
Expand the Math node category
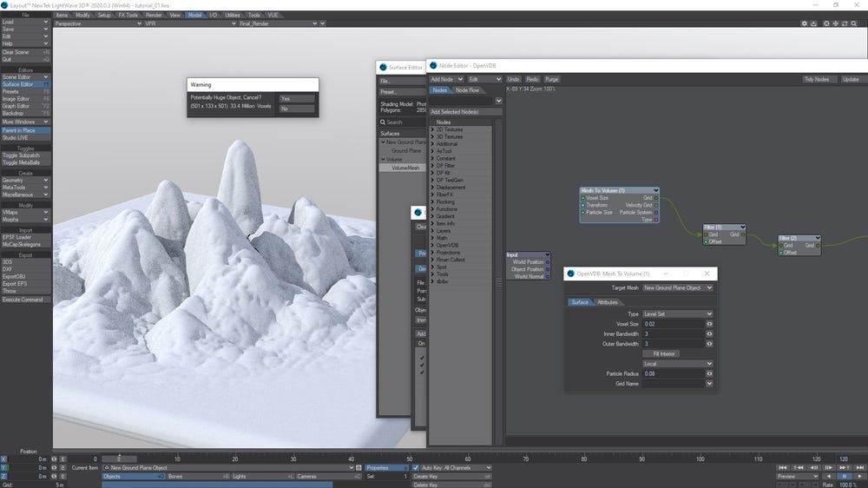[432, 238]
